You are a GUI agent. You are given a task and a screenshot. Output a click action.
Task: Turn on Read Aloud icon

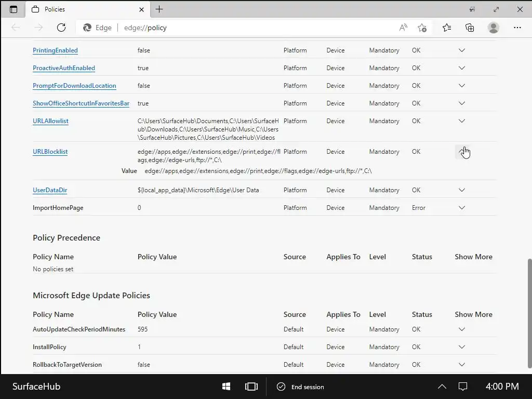[x=403, y=28]
